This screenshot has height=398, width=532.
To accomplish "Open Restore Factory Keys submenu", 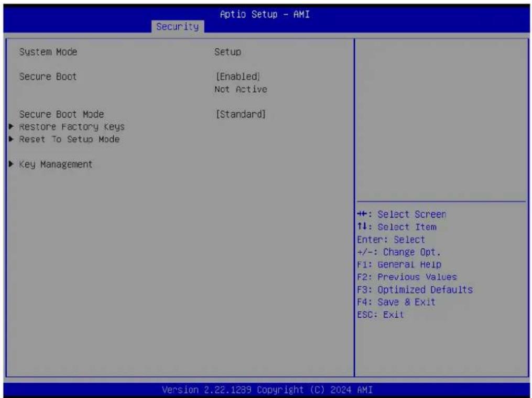I will pyautogui.click(x=72, y=127).
